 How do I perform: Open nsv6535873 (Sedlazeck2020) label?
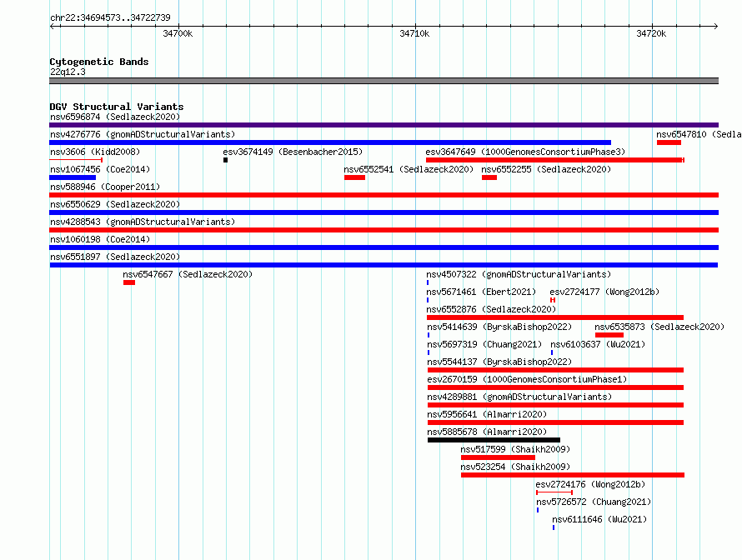point(659,327)
